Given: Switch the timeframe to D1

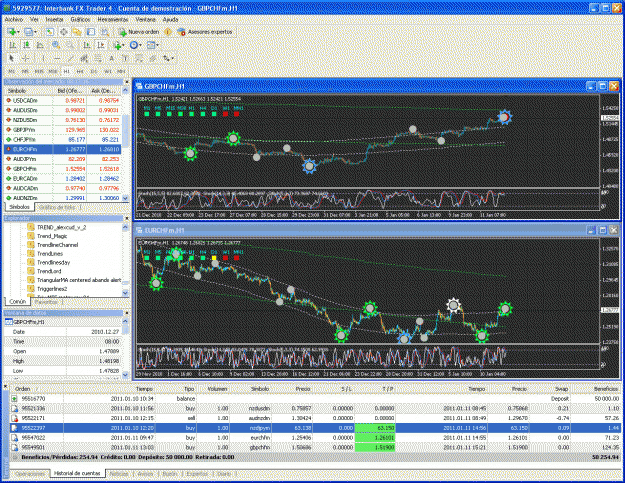Looking at the screenshot, I should coord(94,71).
